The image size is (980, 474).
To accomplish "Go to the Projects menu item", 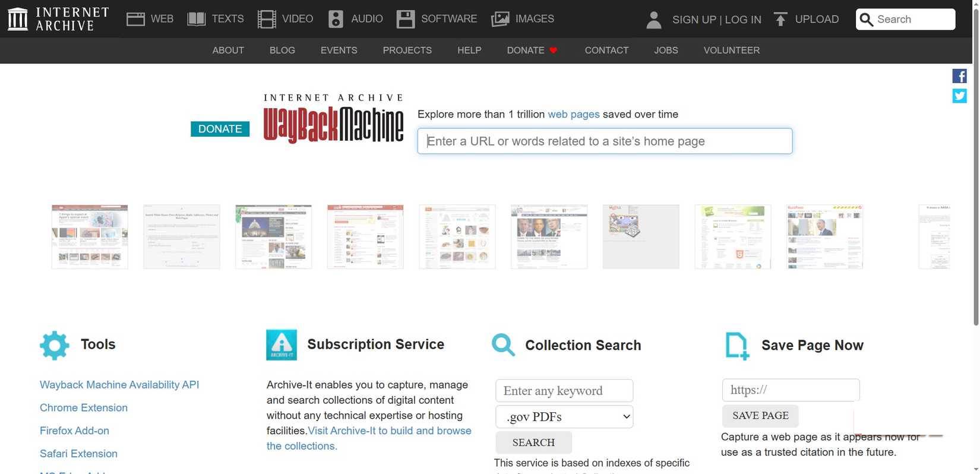I will click(x=407, y=50).
